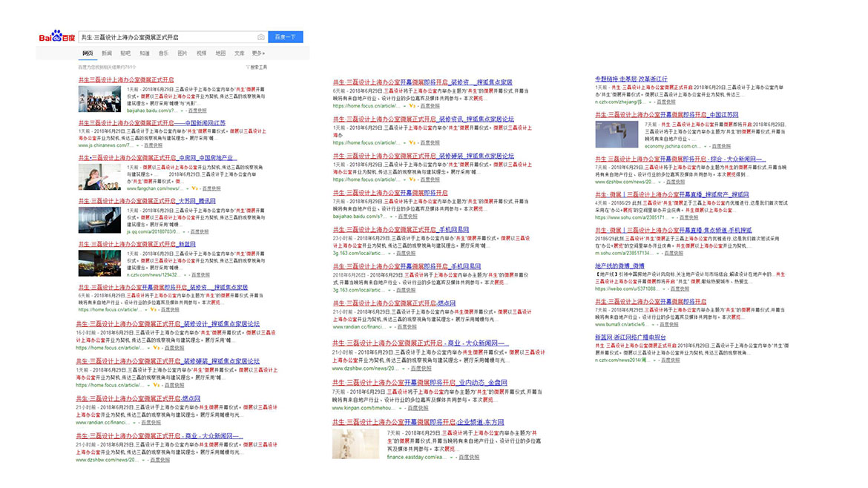The image size is (868, 488).
Task: Open 百度快照 for www.kinpan.com result
Action: point(418,409)
